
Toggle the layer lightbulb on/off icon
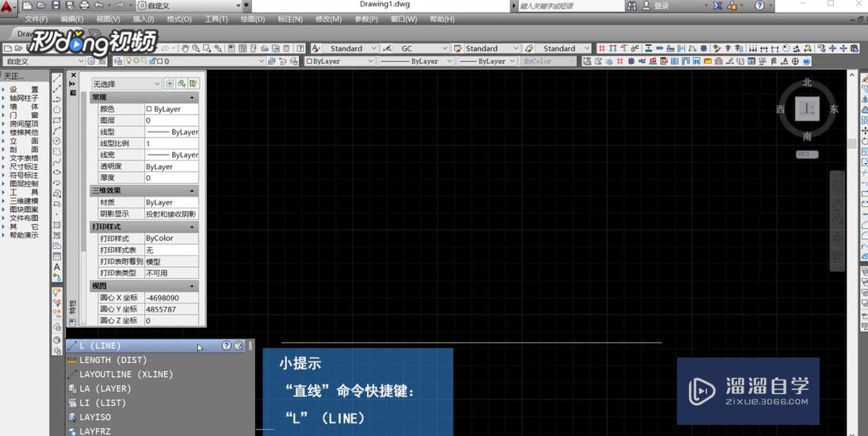(x=128, y=61)
